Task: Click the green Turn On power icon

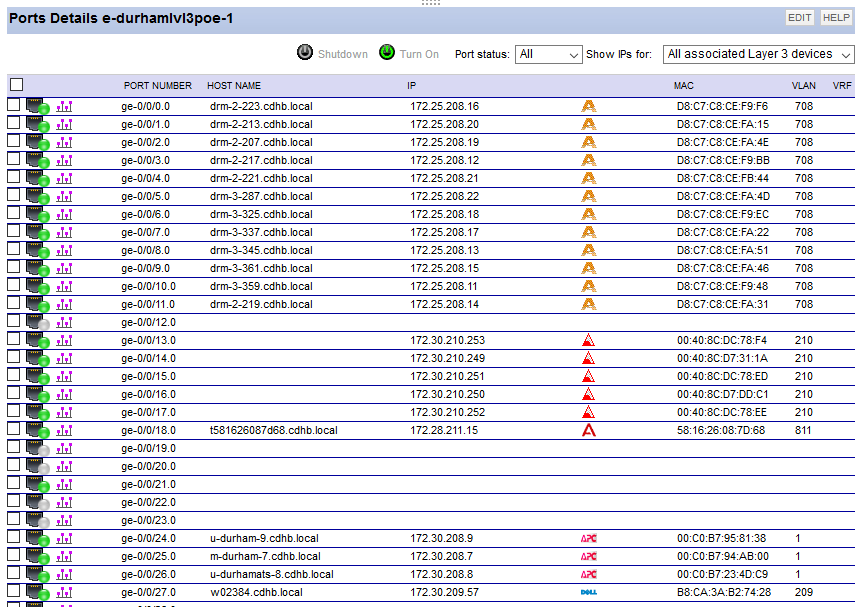Action: [x=387, y=52]
